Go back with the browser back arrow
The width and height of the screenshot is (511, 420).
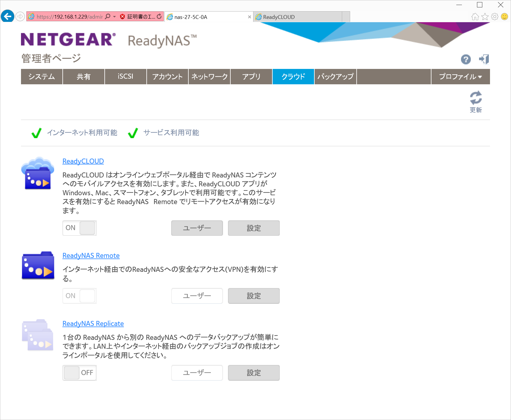click(8, 16)
